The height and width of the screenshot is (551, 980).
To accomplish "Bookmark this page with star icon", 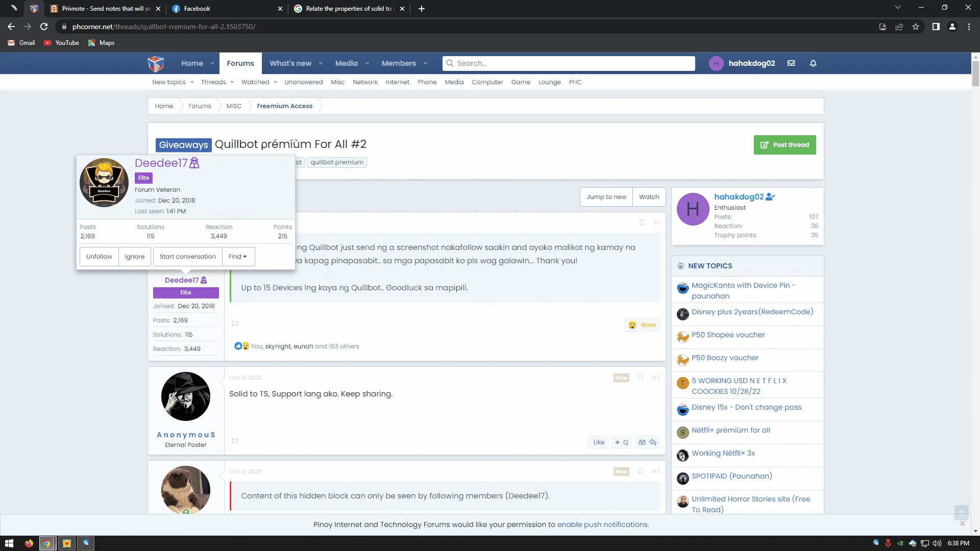I will (916, 27).
